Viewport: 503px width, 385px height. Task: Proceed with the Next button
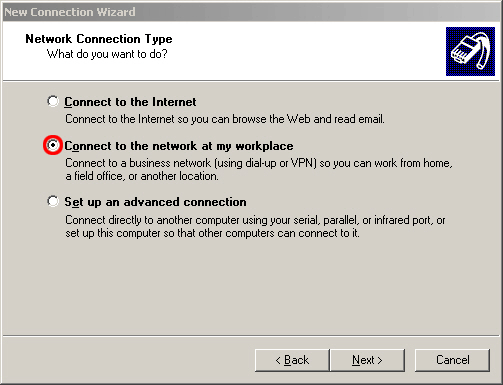[x=367, y=360]
